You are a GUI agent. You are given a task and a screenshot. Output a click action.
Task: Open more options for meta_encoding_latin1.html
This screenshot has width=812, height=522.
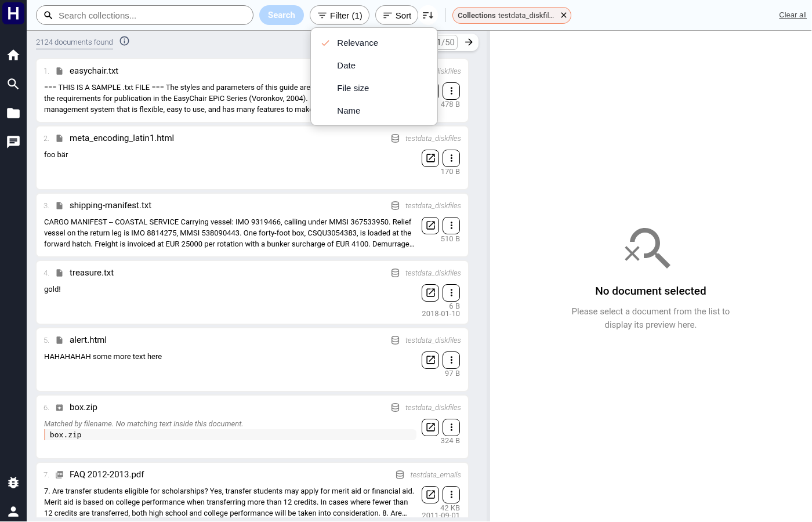pos(451,158)
